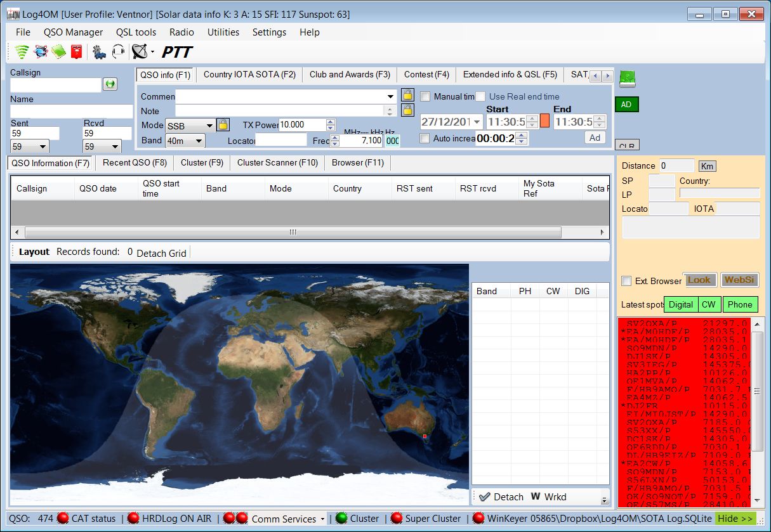Click the orange swatch beside Start time

(x=544, y=121)
